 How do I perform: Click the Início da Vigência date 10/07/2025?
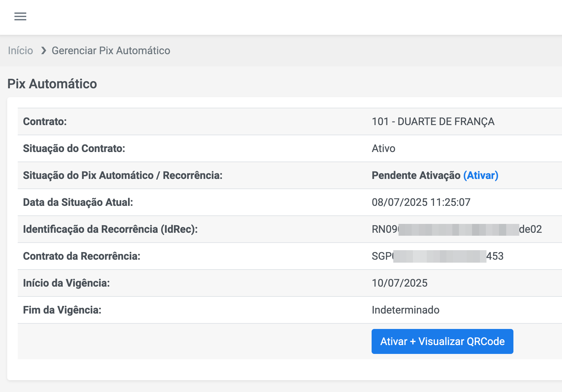click(400, 283)
